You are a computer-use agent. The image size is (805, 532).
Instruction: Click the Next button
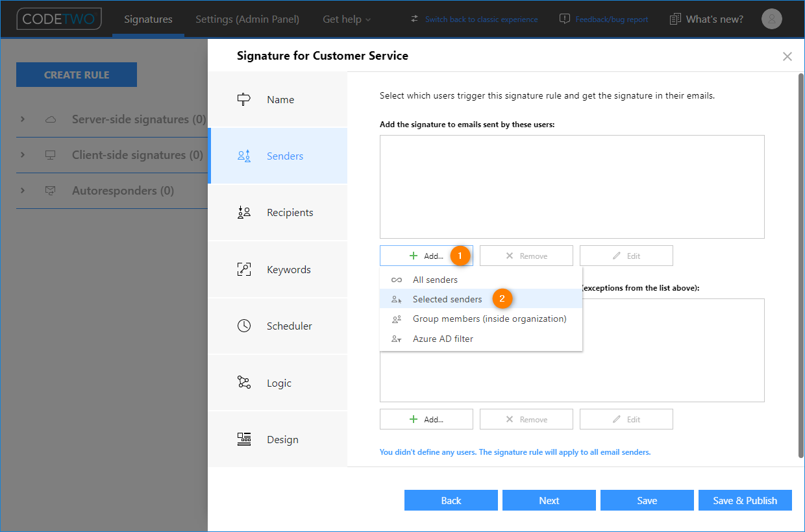549,500
